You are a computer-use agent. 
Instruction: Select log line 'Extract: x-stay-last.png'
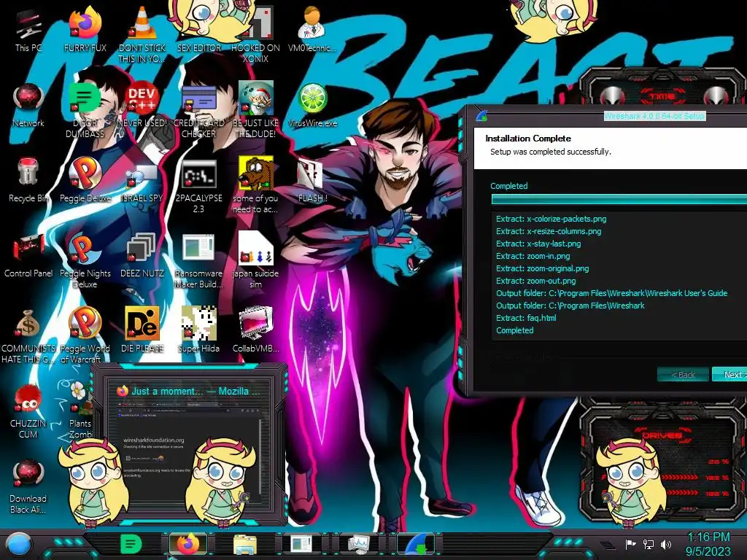[538, 244]
